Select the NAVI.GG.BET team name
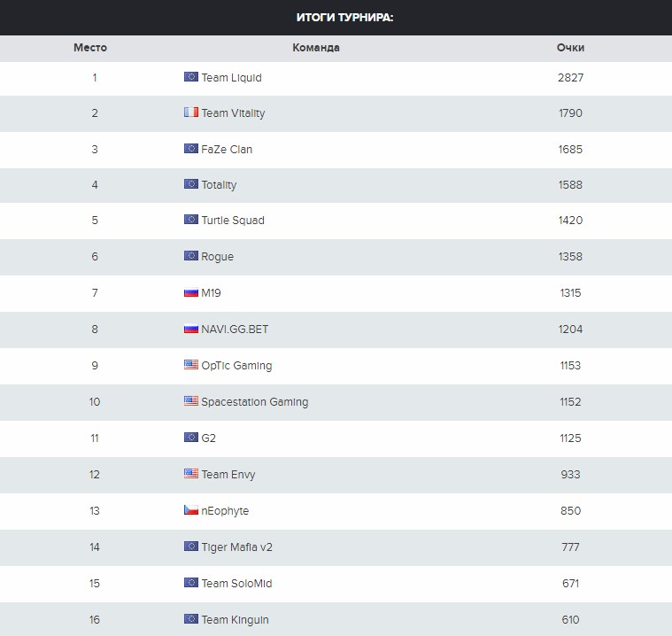The width and height of the screenshot is (672, 636). point(235,330)
